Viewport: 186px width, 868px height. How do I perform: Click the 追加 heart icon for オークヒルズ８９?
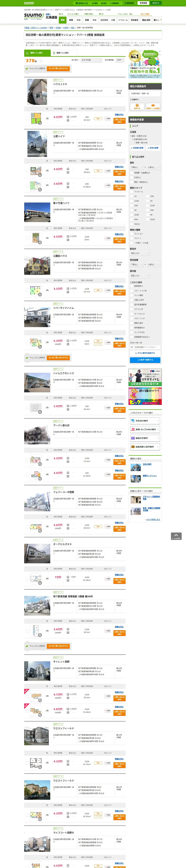108,579
